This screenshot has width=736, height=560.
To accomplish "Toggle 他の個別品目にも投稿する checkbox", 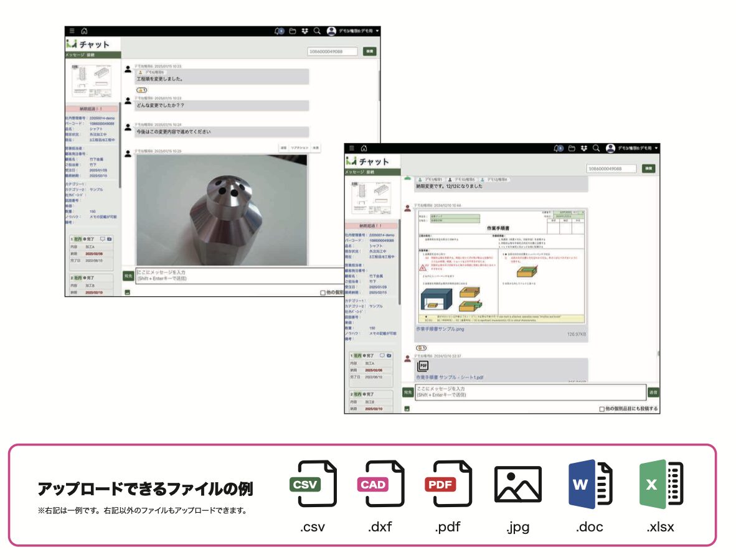I will (x=602, y=409).
